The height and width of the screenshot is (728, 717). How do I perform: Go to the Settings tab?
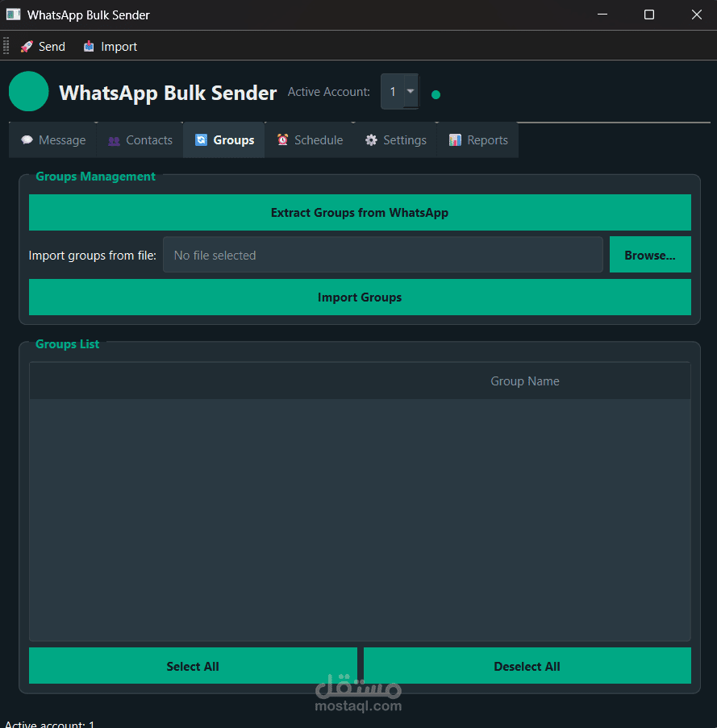(395, 140)
